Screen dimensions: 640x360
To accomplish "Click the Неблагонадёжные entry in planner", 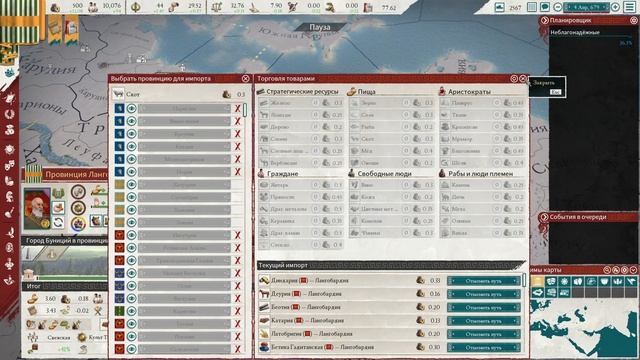I will 575,33.
